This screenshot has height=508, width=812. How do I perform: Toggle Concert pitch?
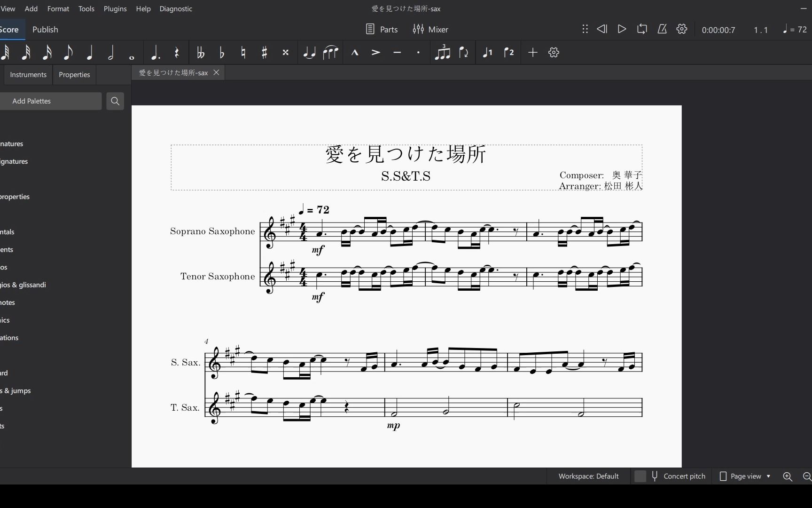pos(670,476)
